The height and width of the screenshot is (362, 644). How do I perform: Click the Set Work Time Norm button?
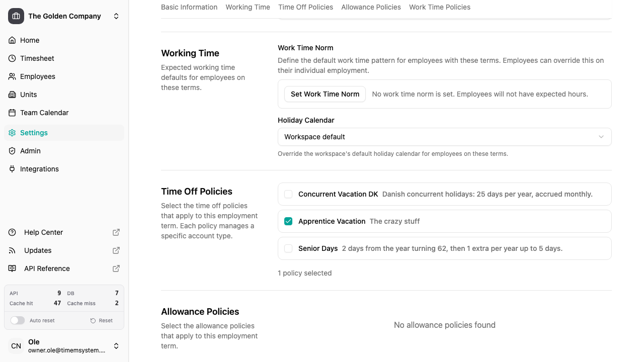325,94
